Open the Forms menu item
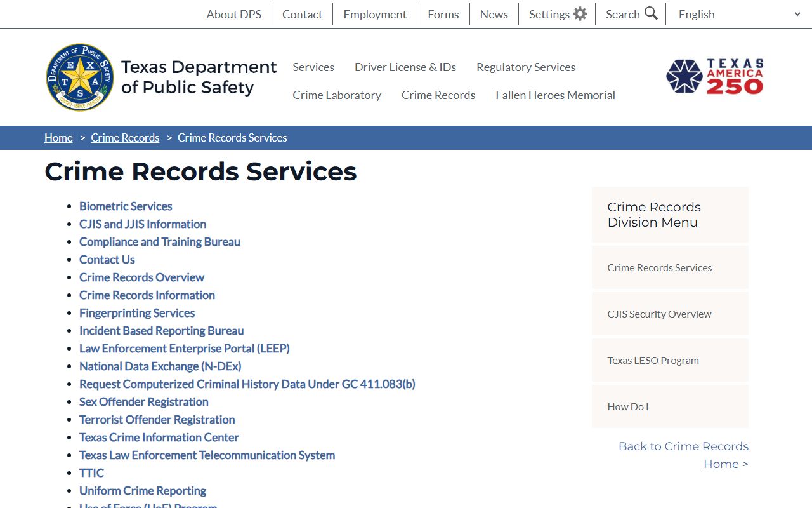 point(443,14)
